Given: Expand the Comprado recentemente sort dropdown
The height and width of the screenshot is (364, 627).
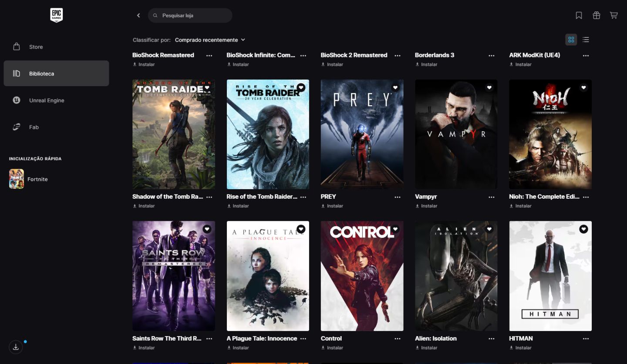Looking at the screenshot, I should [x=210, y=40].
